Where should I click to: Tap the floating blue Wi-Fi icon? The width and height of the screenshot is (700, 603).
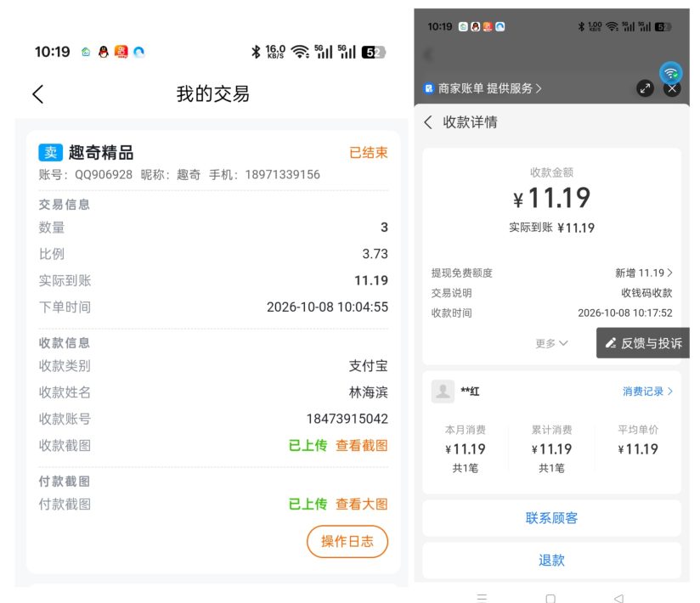point(670,73)
